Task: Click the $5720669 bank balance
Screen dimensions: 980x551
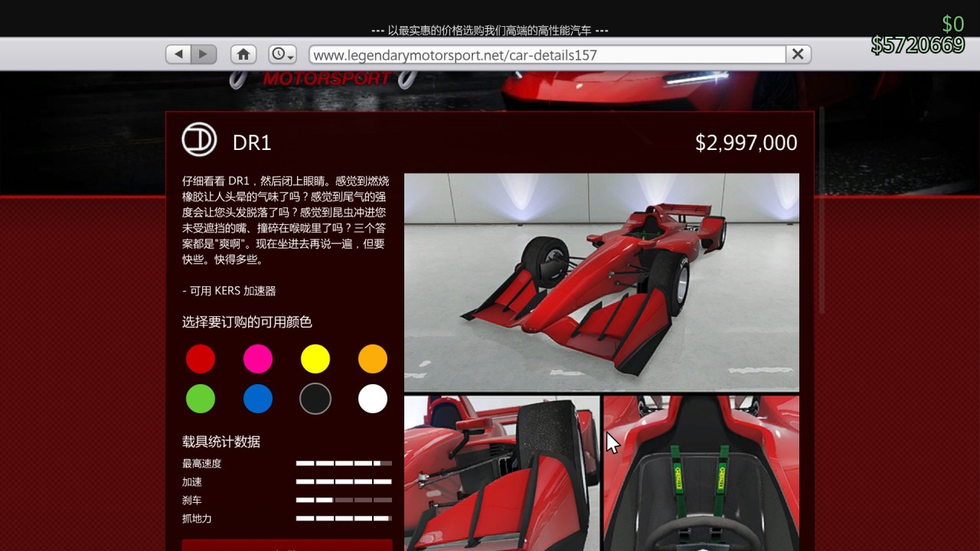Action: pyautogui.click(x=918, y=45)
